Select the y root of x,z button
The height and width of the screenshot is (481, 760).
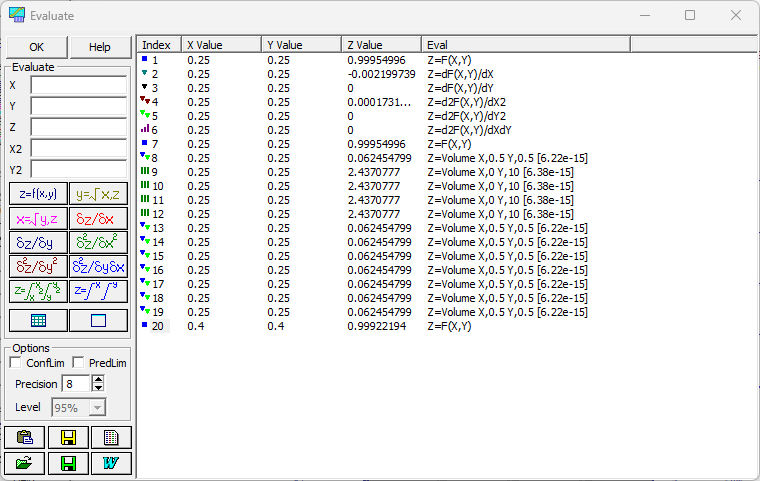pyautogui.click(x=98, y=194)
